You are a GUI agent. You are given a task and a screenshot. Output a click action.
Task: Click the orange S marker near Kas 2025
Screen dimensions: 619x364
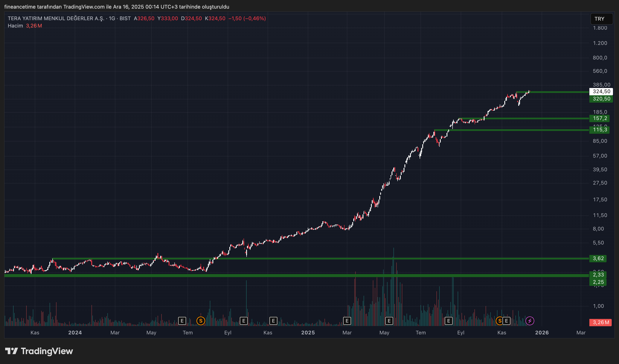click(499, 321)
